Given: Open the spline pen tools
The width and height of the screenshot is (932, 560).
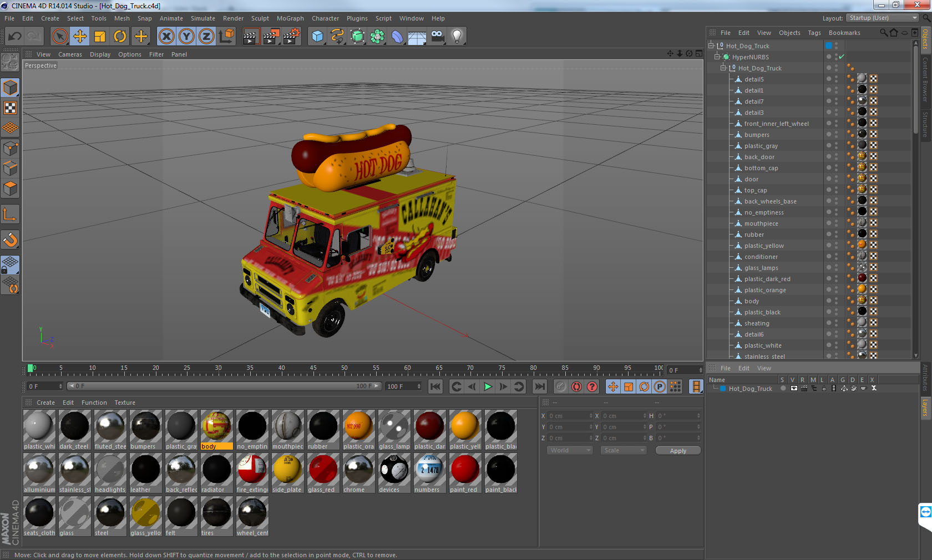Looking at the screenshot, I should 337,37.
